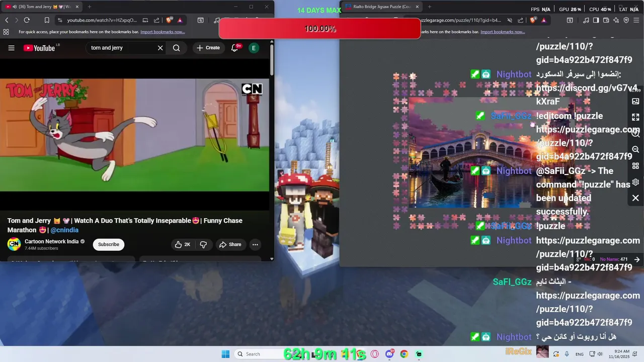Open the Brave main hamburger menu

click(637, 20)
